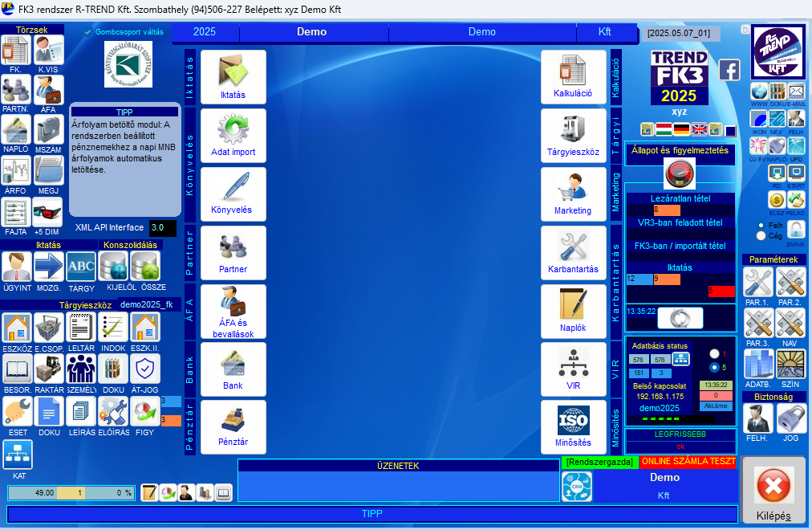Open the ISO Minősítés module
The height and width of the screenshot is (530, 812).
coord(573,426)
